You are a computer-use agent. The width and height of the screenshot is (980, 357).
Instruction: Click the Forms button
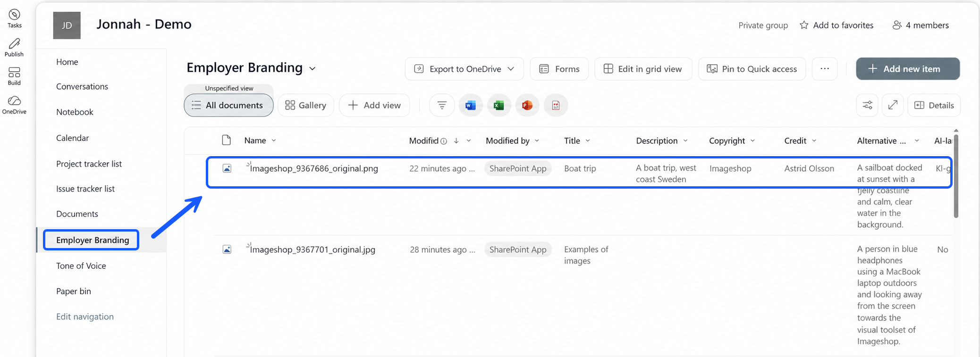pyautogui.click(x=559, y=69)
